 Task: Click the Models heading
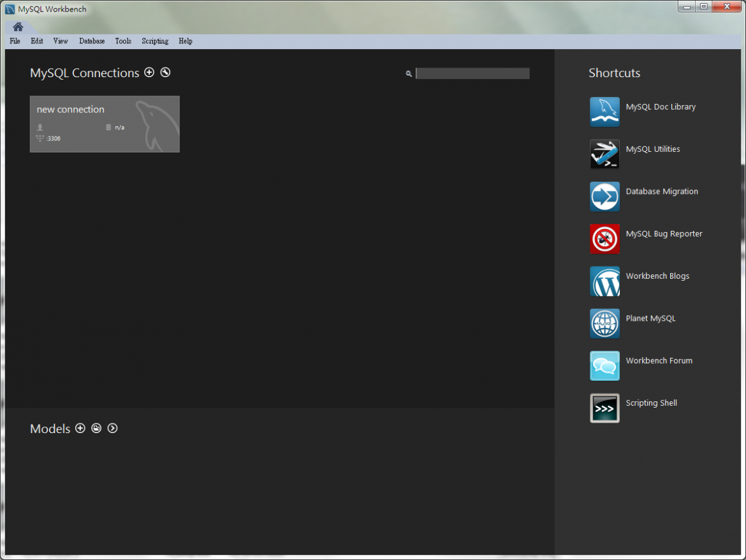(x=50, y=429)
